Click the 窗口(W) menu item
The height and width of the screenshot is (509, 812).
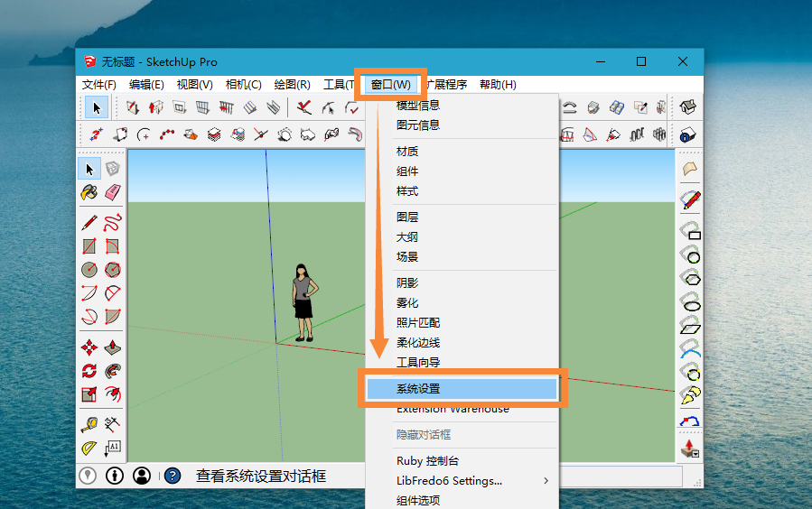[x=391, y=84]
